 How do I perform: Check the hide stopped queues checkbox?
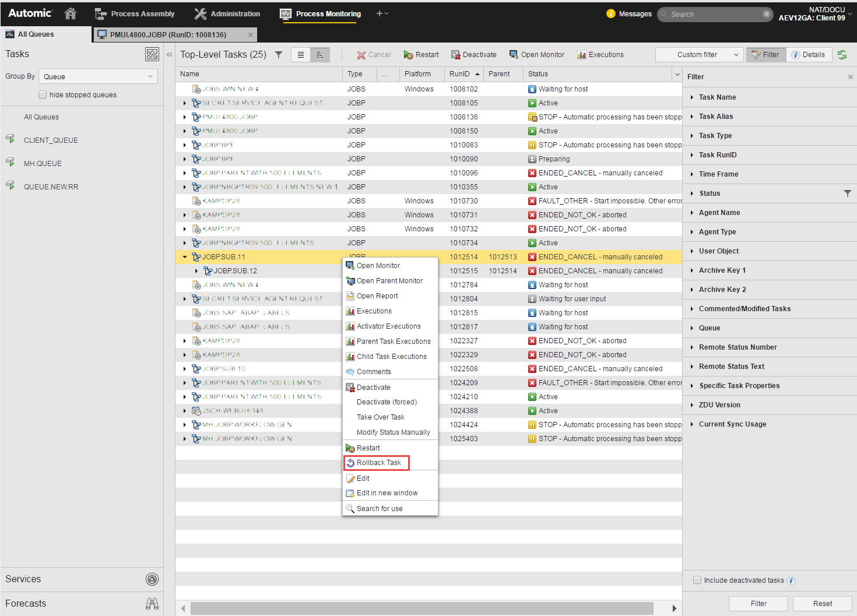(x=43, y=94)
